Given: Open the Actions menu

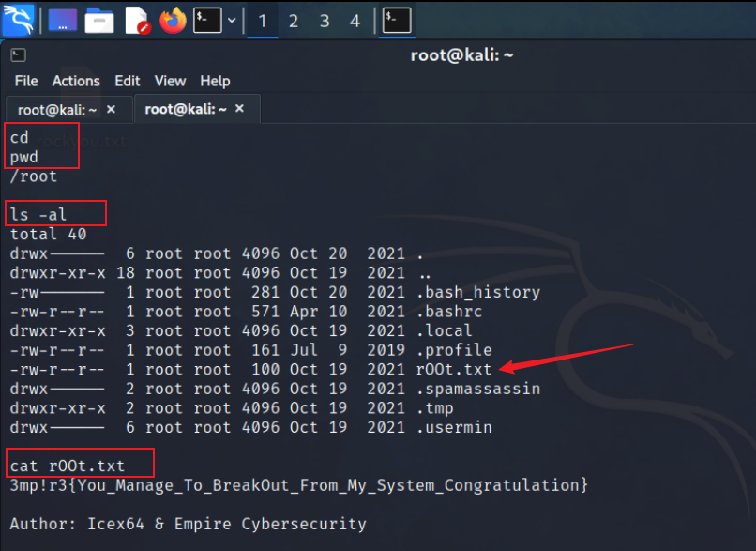Looking at the screenshot, I should (x=76, y=82).
